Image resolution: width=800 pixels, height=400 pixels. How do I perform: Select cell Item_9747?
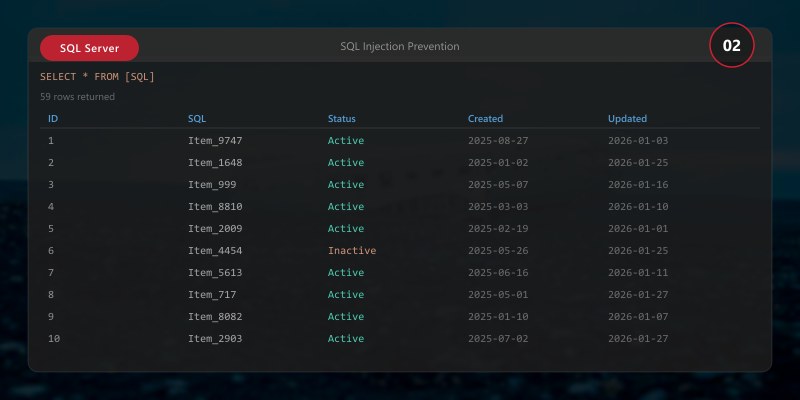click(215, 140)
